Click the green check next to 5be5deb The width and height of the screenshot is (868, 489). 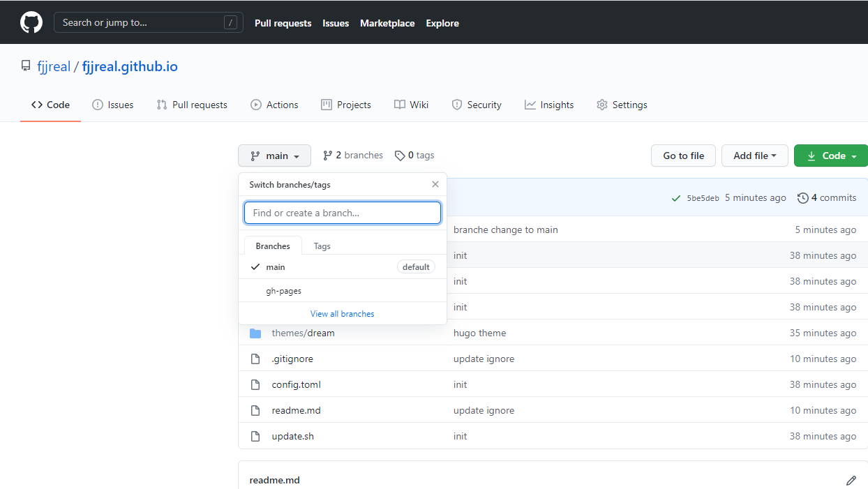click(675, 197)
